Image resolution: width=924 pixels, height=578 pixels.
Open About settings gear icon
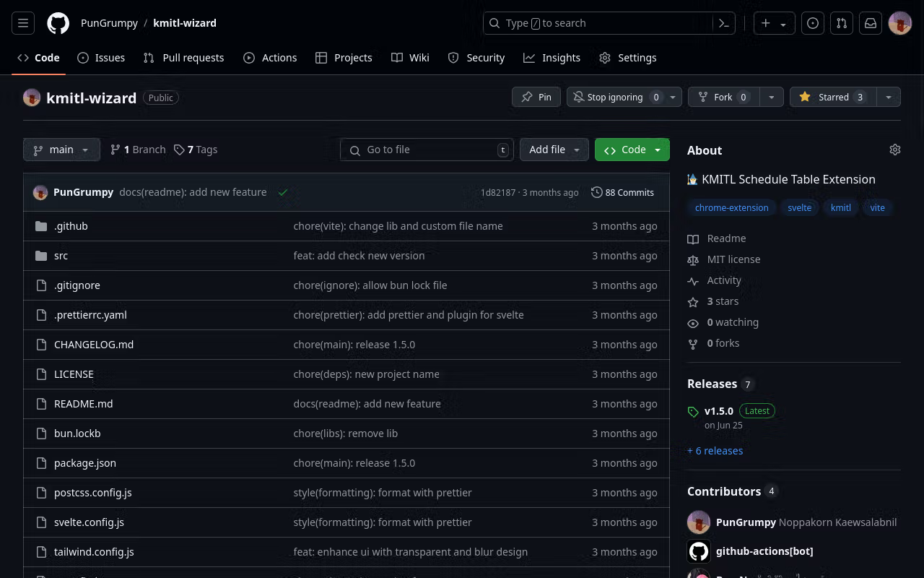895,150
